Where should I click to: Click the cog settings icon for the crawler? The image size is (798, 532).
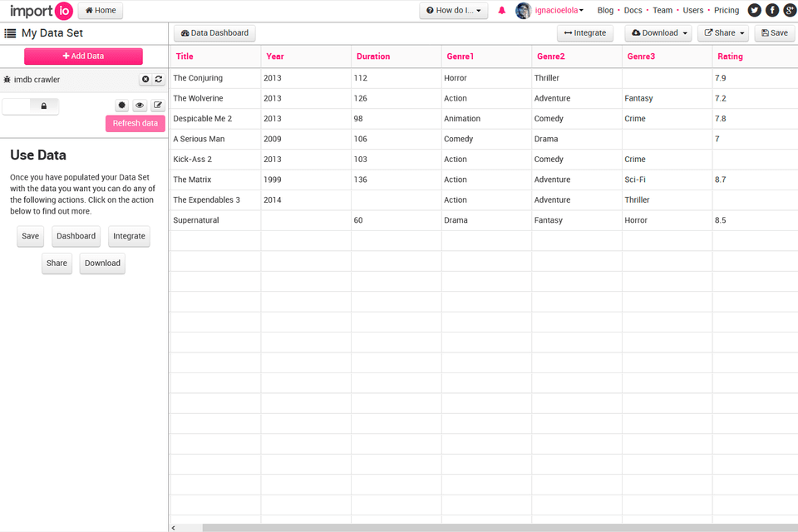[121, 106]
